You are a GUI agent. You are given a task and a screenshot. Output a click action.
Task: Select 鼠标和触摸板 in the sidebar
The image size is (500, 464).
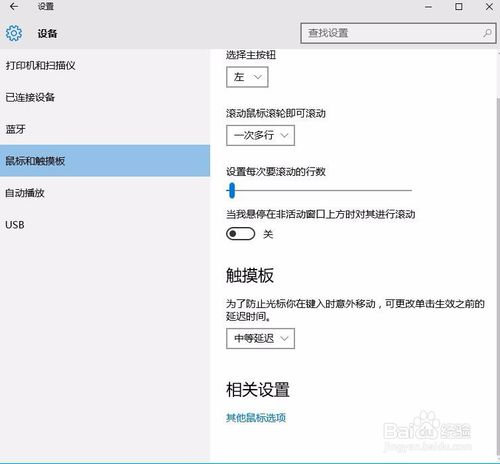point(105,161)
